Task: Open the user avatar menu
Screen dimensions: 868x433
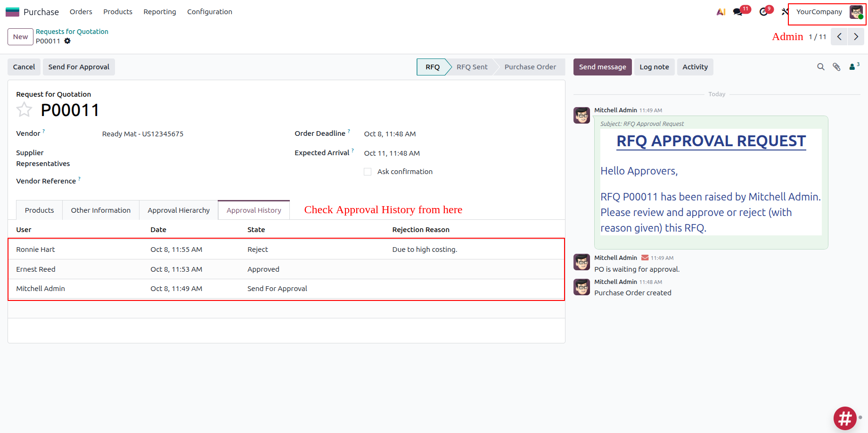Action: click(855, 11)
